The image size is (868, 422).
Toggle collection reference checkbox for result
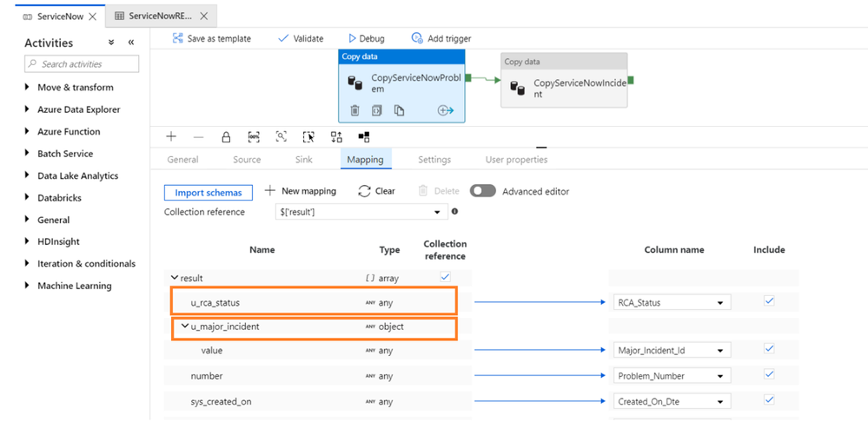click(445, 277)
